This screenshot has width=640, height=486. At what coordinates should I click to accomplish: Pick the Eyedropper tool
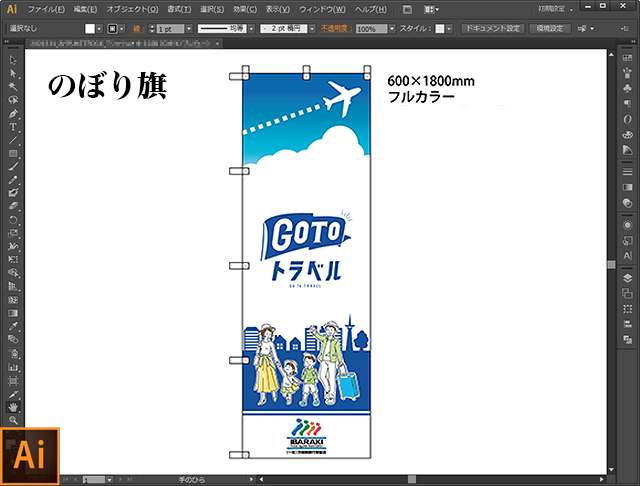13,326
